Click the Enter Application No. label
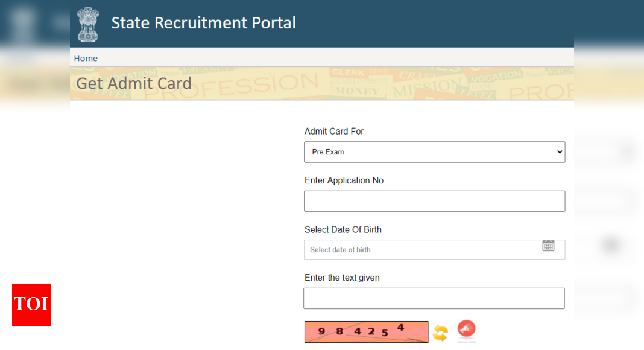The image size is (644, 350). coord(345,181)
